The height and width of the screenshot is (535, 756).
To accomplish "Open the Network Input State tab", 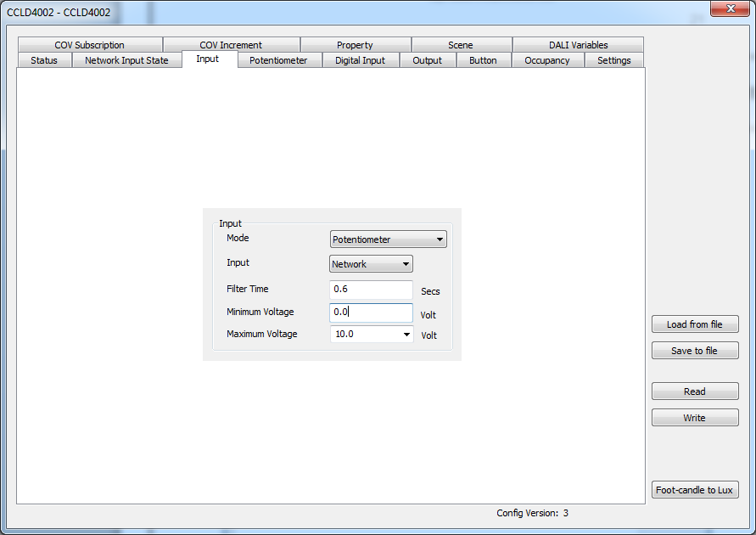I will 126,60.
